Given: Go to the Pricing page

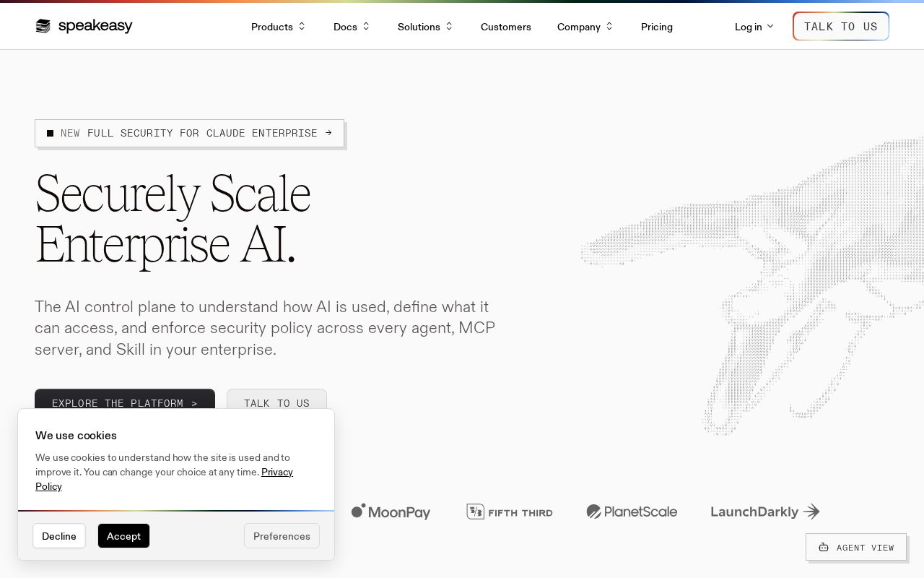Looking at the screenshot, I should tap(657, 27).
